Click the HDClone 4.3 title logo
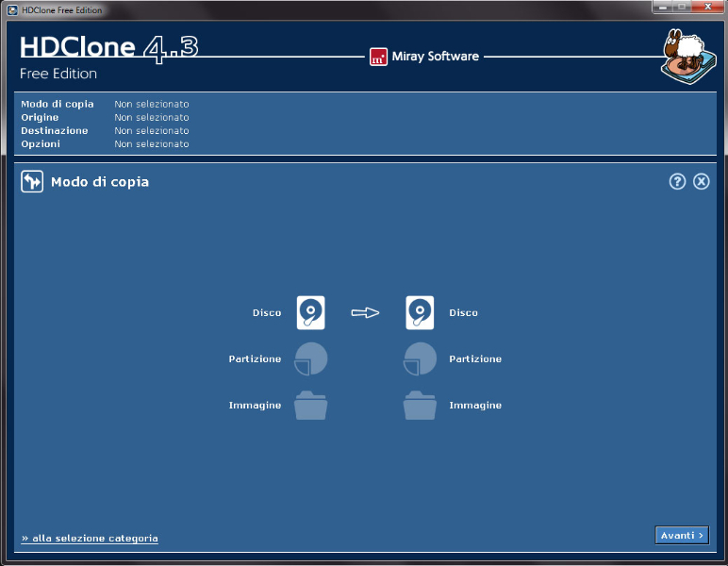This screenshot has height=566, width=728. 109,48
